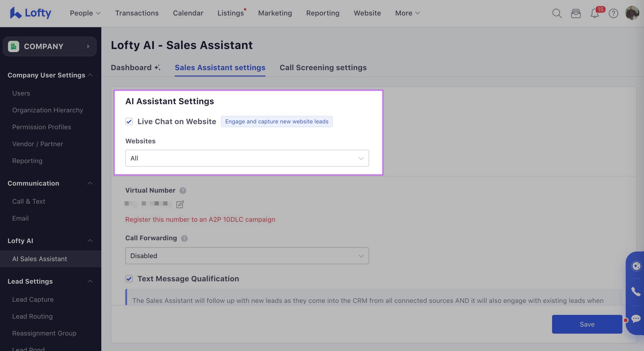Screen dimensions: 644x351
Task: Edit the Virtual Number pencil icon
Action: (180, 204)
